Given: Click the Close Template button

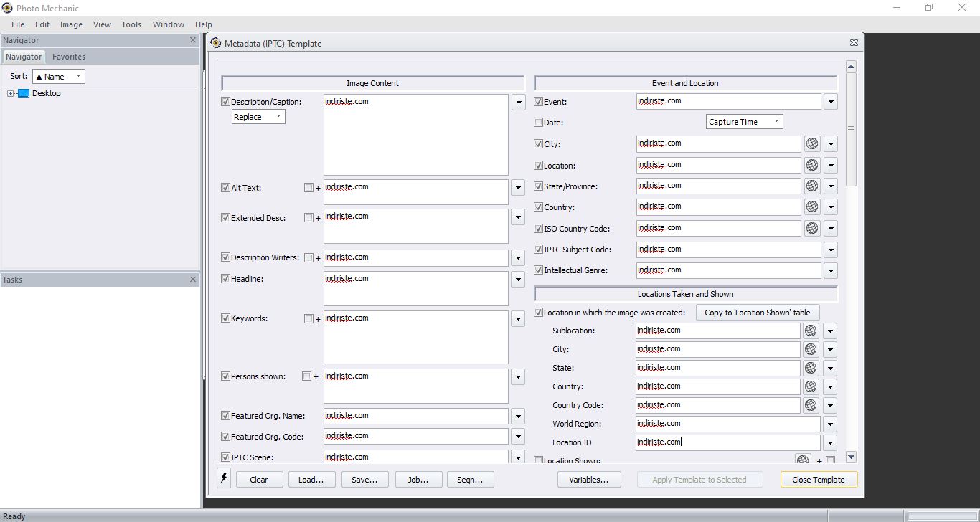Looking at the screenshot, I should [x=819, y=480].
